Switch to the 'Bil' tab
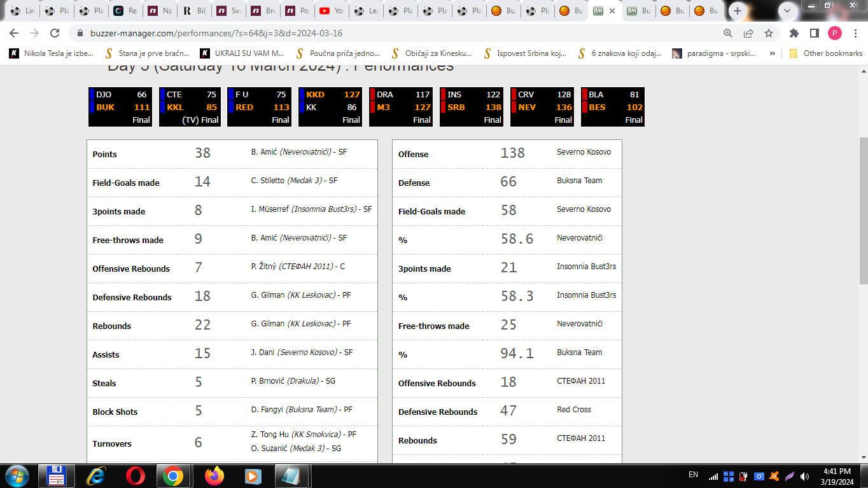Viewport: 868px width, 488px height. coord(194,11)
